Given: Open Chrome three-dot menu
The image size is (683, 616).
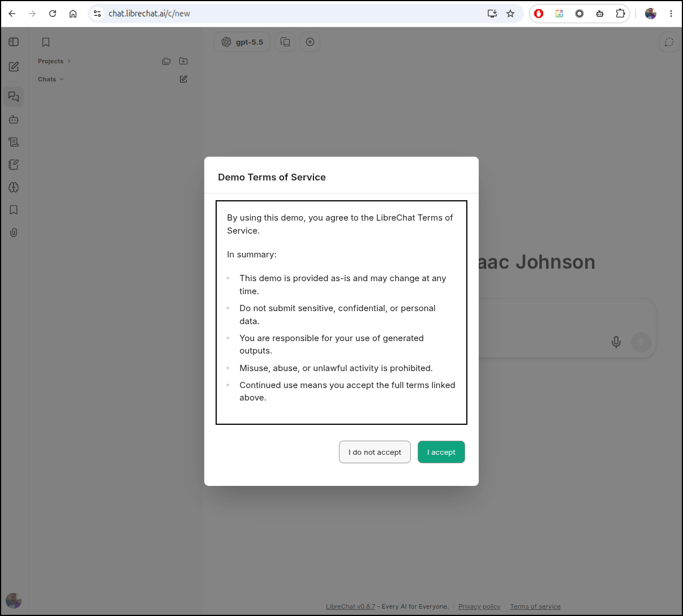Looking at the screenshot, I should pyautogui.click(x=671, y=14).
